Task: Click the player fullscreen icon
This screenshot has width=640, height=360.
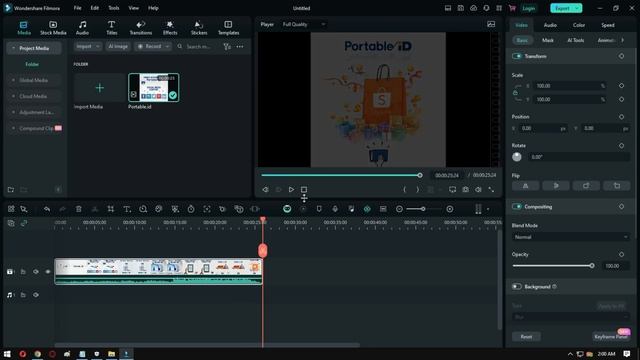Action: coord(491,189)
